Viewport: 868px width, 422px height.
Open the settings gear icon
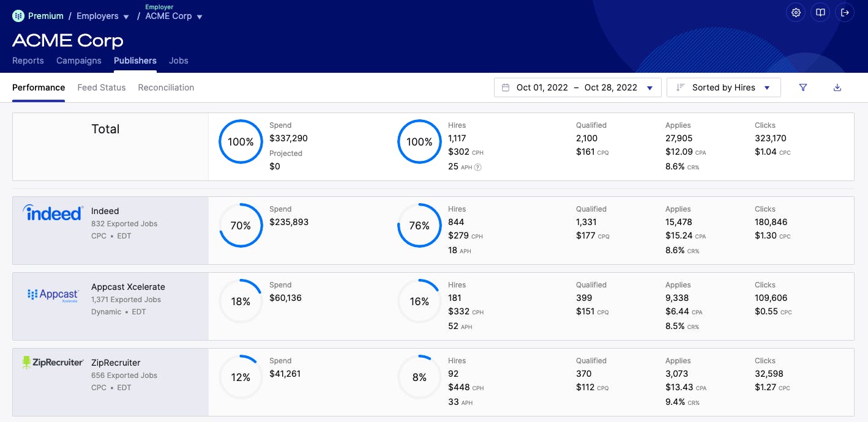(x=795, y=12)
